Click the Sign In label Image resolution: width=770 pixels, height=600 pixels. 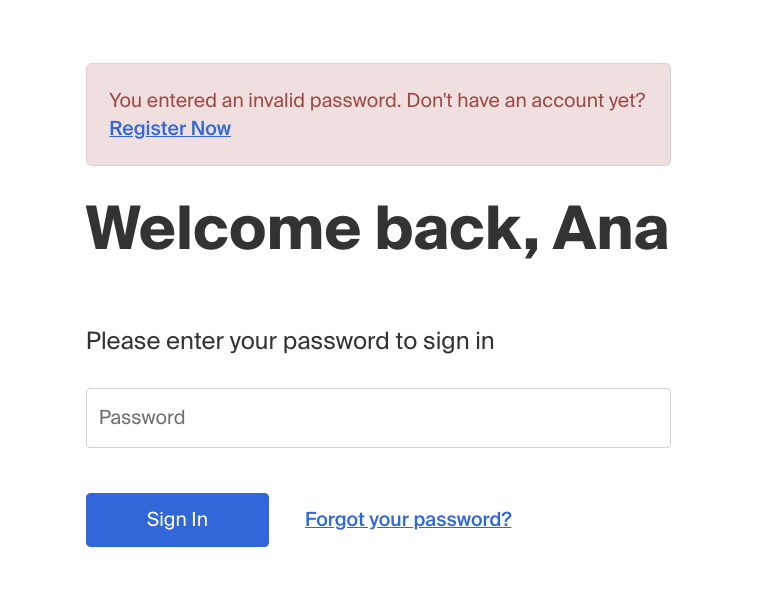click(177, 519)
